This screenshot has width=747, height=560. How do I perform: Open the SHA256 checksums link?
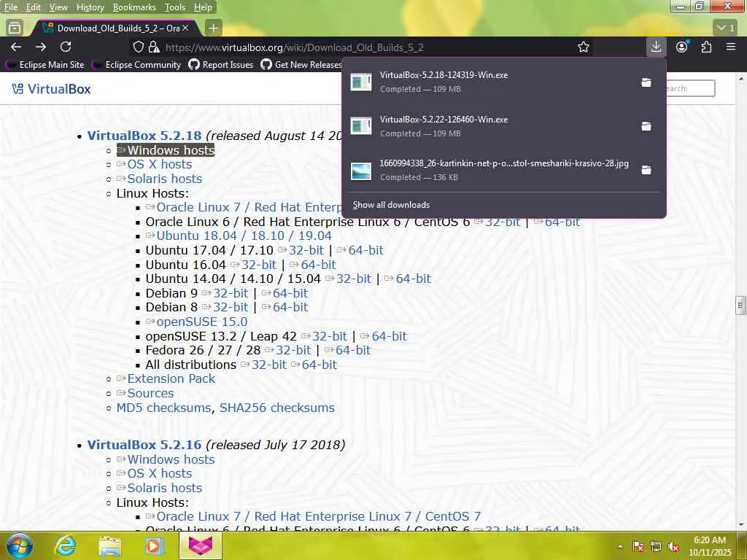click(277, 408)
